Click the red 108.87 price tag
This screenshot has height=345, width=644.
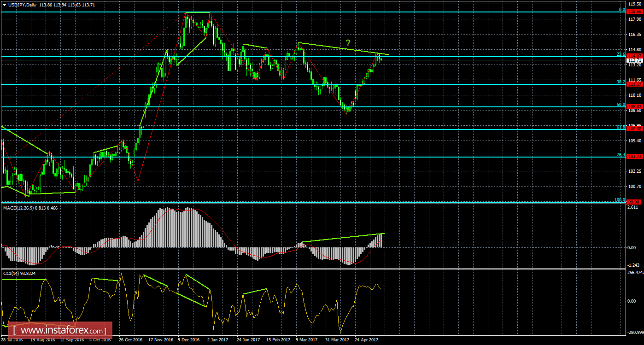[635, 106]
